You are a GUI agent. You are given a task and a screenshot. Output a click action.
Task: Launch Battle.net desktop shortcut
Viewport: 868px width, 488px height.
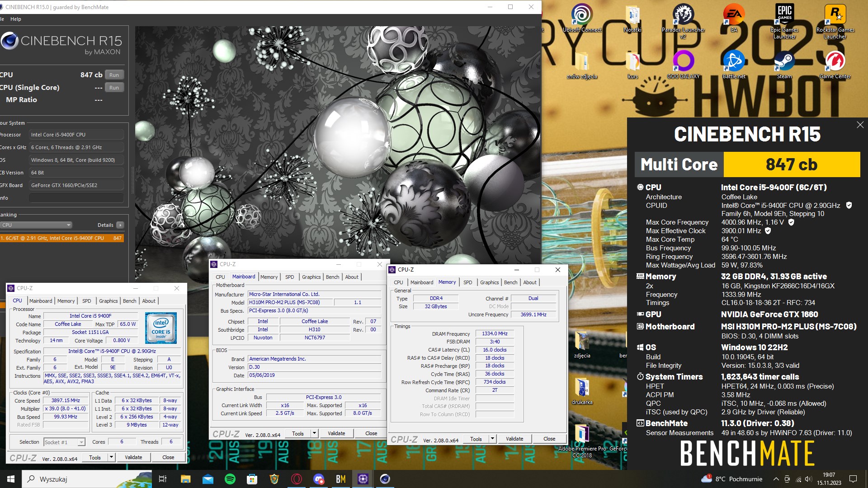coord(734,65)
